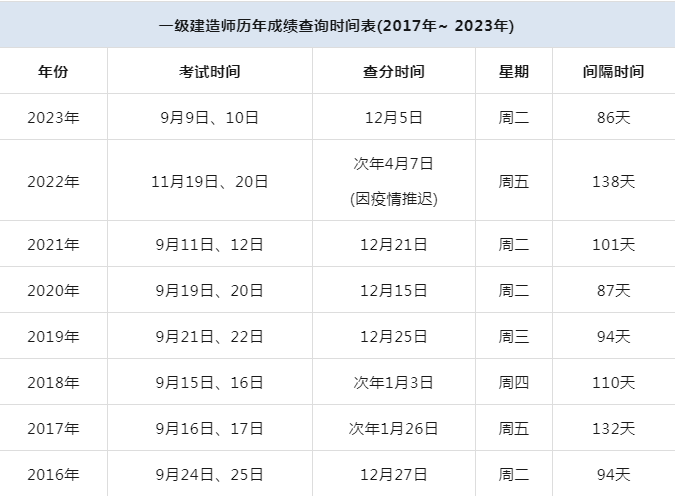
Task: Select the 周三 weekday cell
Action: [514, 336]
